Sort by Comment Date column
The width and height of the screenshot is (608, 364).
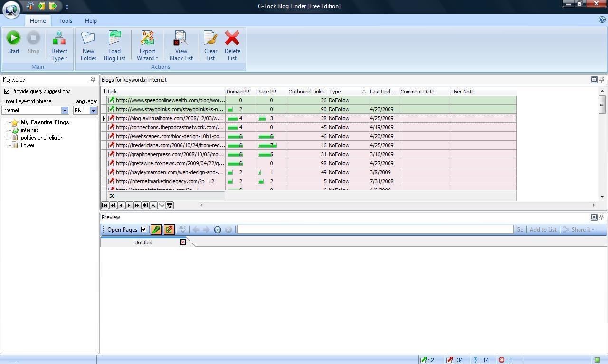click(x=425, y=92)
